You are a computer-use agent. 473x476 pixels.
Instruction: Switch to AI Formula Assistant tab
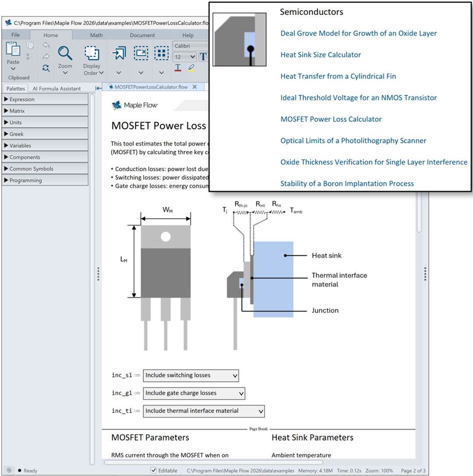[56, 88]
